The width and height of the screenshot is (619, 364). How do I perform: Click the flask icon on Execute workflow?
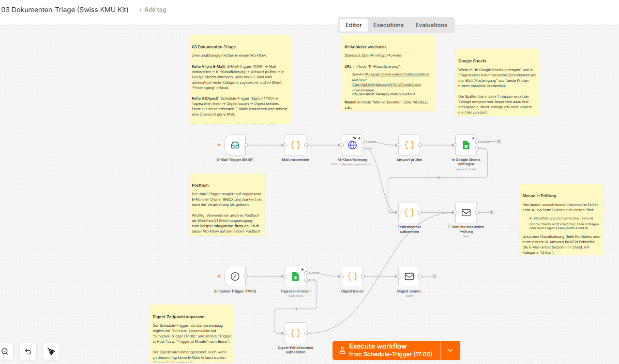(341, 350)
